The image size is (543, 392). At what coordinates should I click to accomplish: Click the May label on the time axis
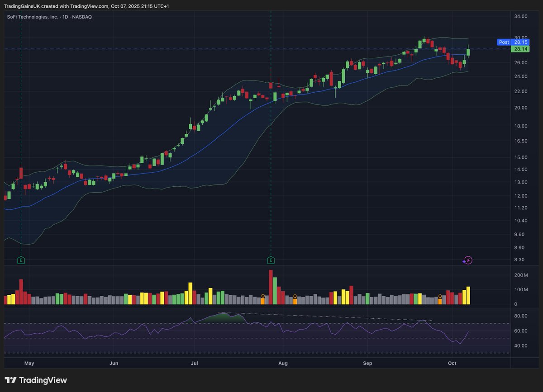(29, 363)
